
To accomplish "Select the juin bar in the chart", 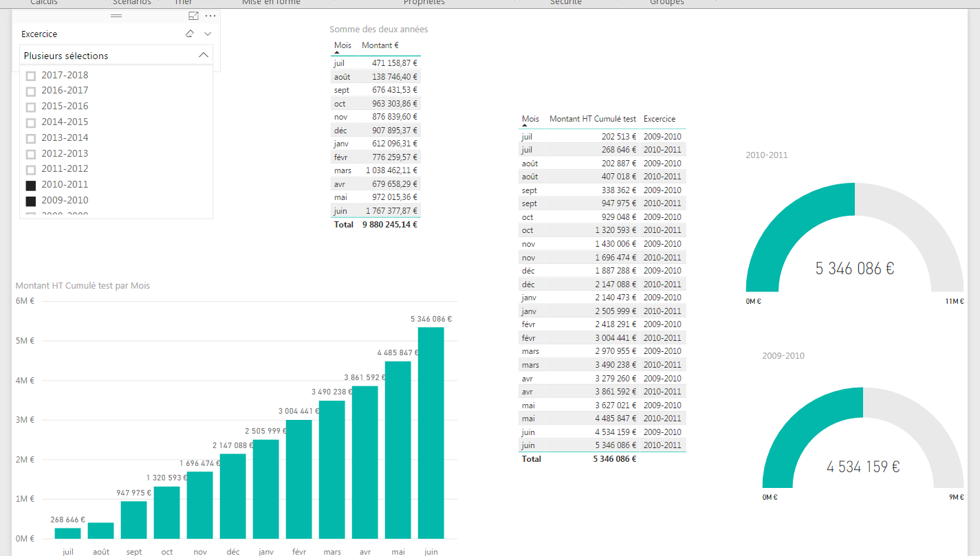I will click(431, 433).
